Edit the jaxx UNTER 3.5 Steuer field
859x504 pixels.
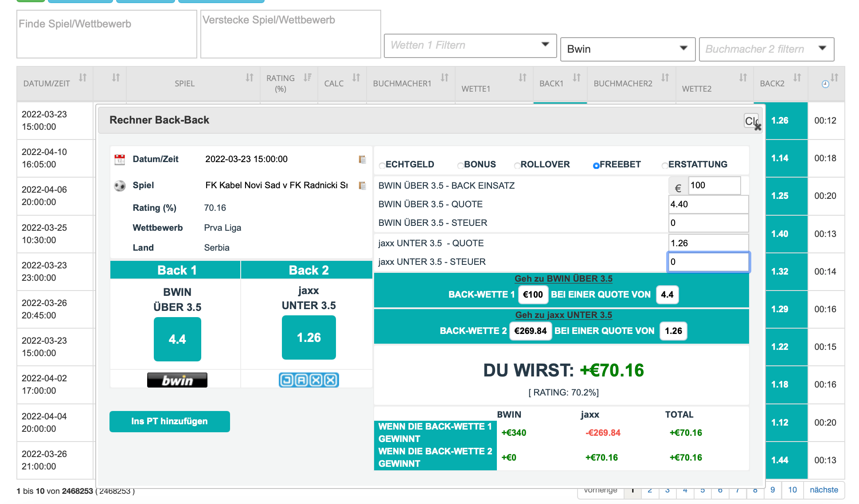tap(708, 262)
